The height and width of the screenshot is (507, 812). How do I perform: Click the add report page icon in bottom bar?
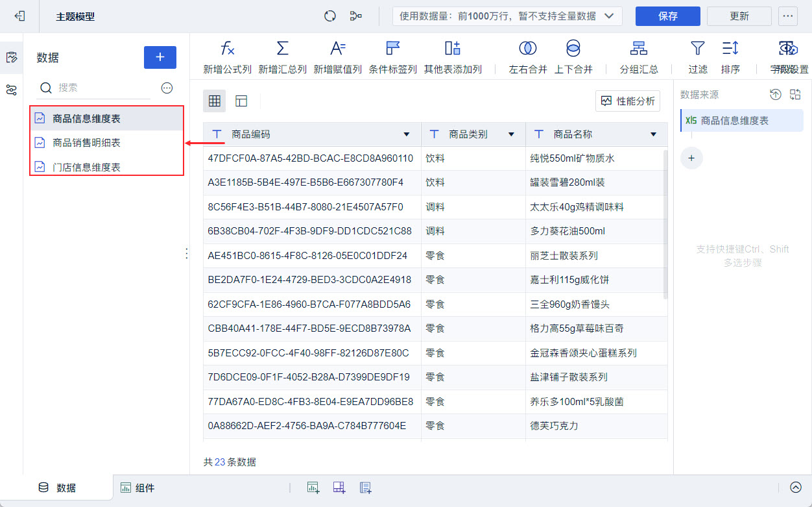pos(365,488)
